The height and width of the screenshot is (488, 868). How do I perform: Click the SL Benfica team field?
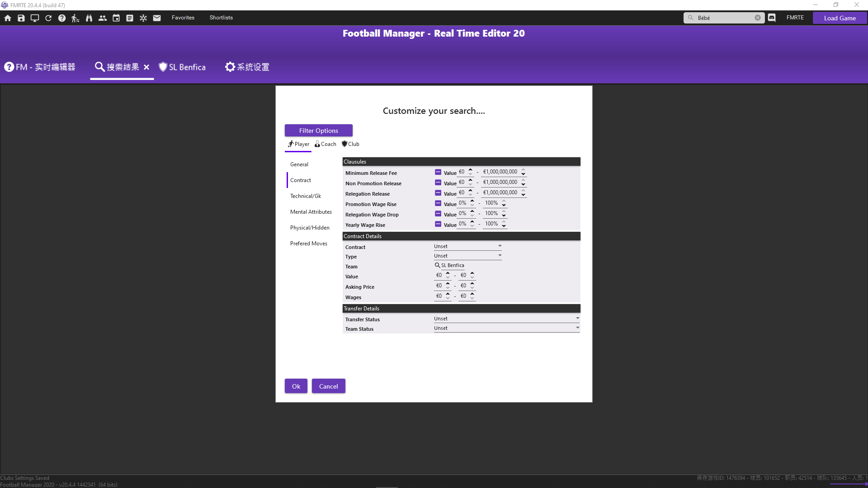[453, 265]
